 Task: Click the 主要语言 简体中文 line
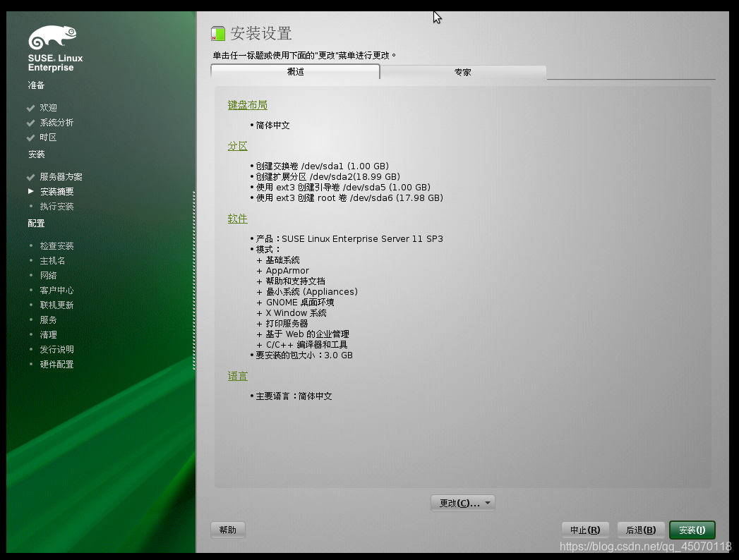click(x=294, y=396)
